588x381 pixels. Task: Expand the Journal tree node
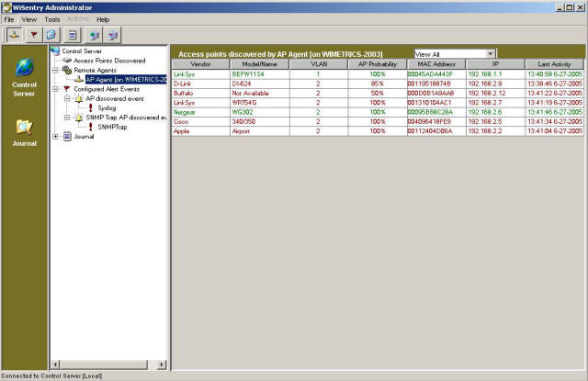pyautogui.click(x=55, y=137)
